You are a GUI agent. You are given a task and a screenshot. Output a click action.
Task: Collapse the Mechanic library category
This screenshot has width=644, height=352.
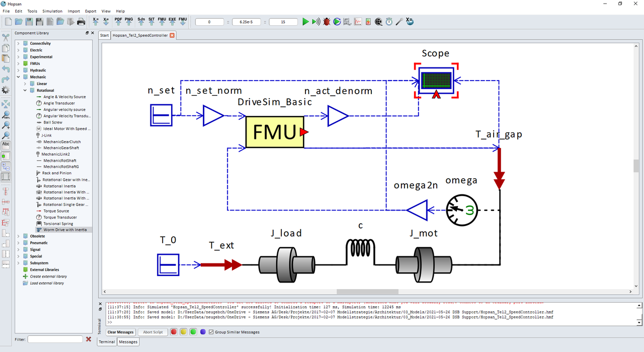coord(19,77)
